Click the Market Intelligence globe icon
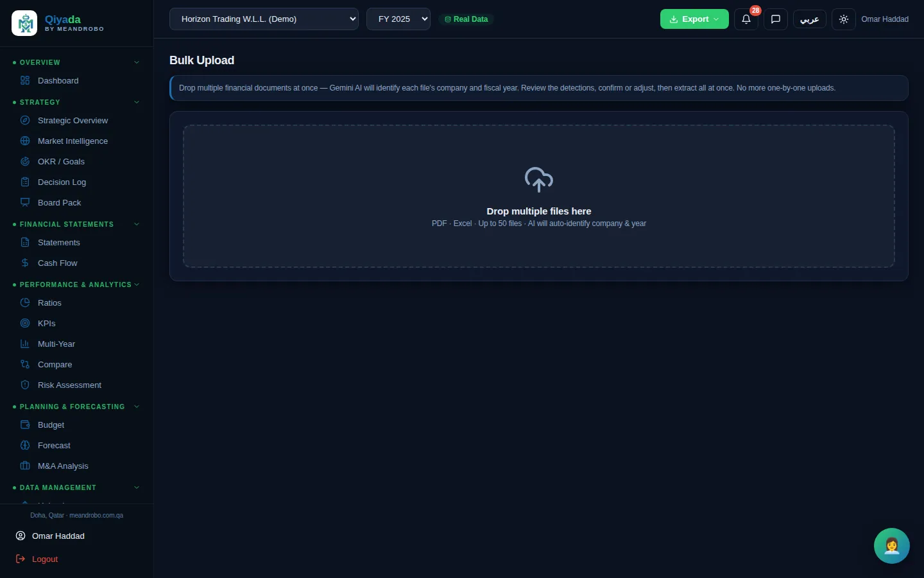 point(25,141)
